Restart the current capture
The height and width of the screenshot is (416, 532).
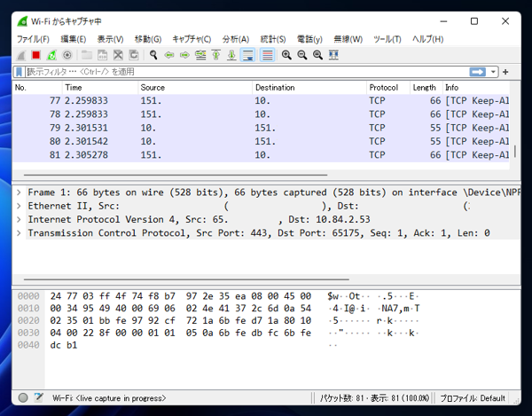click(x=51, y=55)
